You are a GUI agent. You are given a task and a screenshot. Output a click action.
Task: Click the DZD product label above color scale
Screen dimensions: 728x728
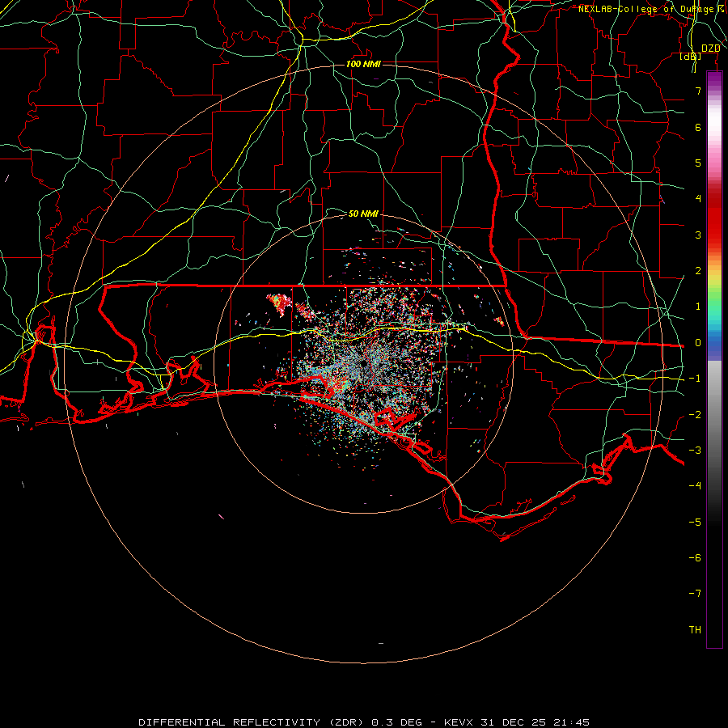pos(710,49)
